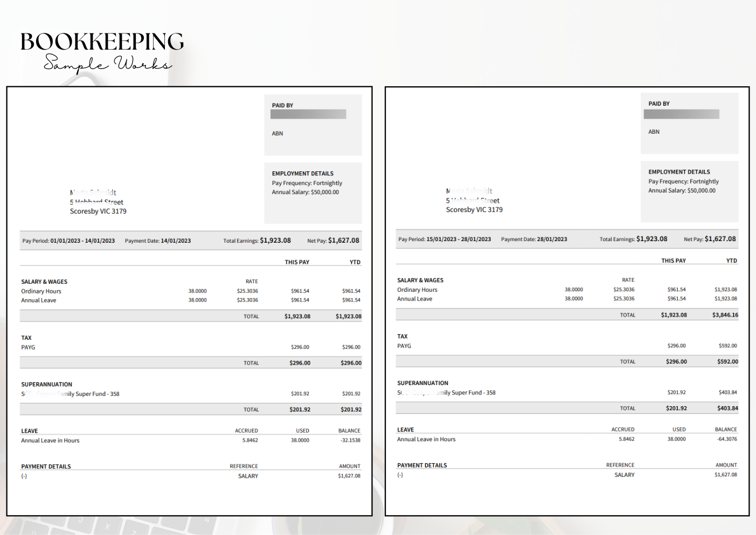
Task: Select 'ABN' label on right payslip
Action: (654, 132)
